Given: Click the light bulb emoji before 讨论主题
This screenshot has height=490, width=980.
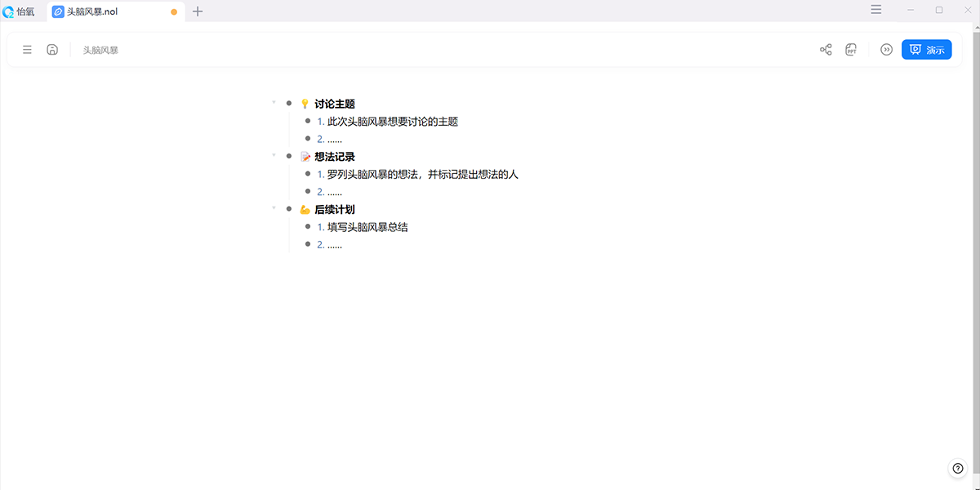Looking at the screenshot, I should [x=305, y=104].
